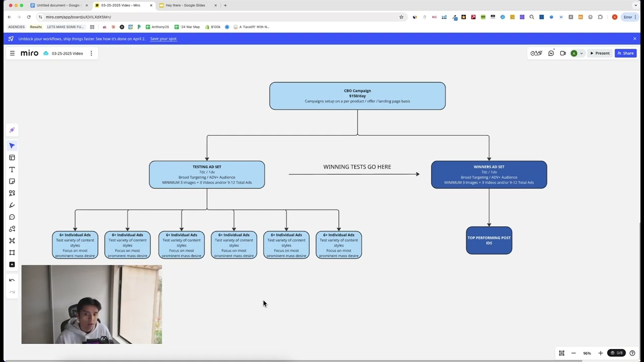Screen dimensions: 644x362
Task: Select the TOP PERFORMING POST IDS box
Action: point(489,240)
